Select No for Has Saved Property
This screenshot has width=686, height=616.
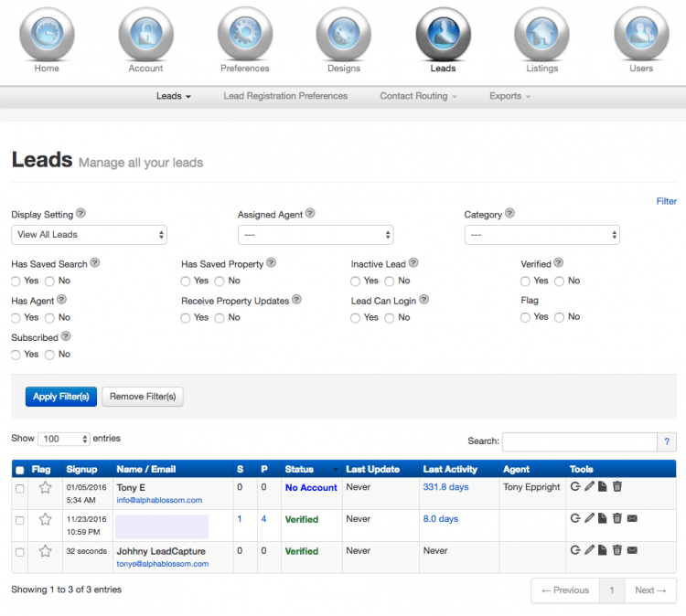[220, 281]
